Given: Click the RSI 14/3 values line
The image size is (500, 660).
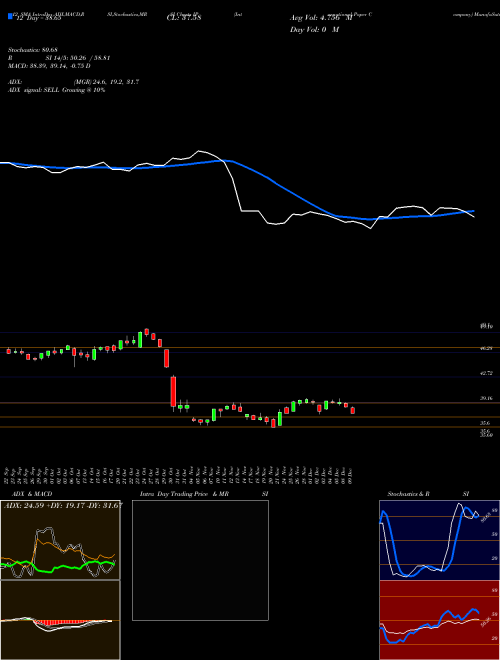Looking at the screenshot, I should pyautogui.click(x=59, y=58).
